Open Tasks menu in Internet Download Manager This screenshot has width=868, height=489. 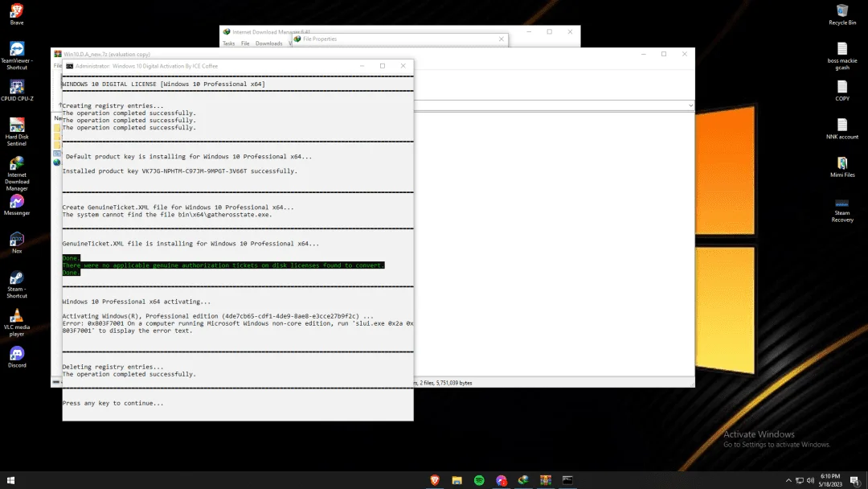[x=228, y=43]
